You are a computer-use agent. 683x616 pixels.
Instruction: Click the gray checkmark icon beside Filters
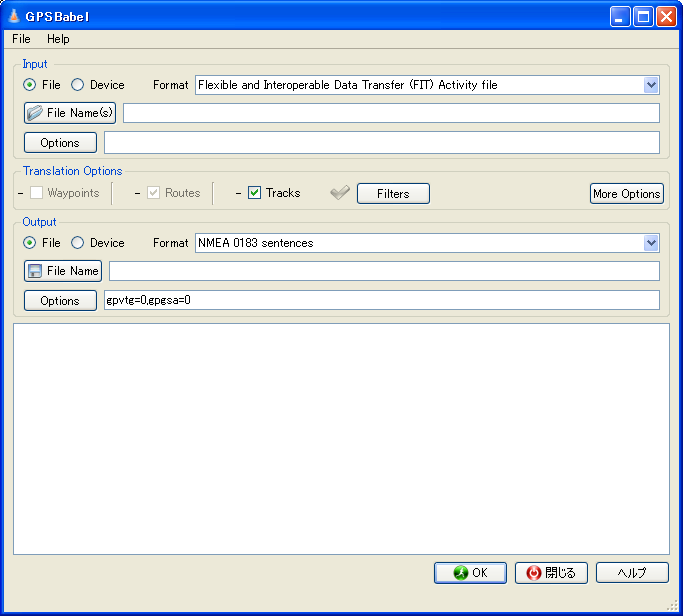[340, 193]
